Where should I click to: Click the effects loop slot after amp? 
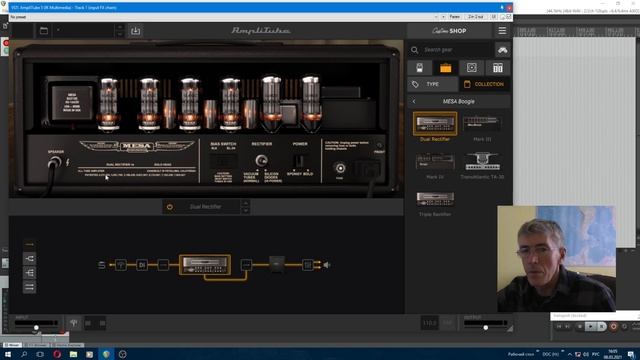coord(246,265)
